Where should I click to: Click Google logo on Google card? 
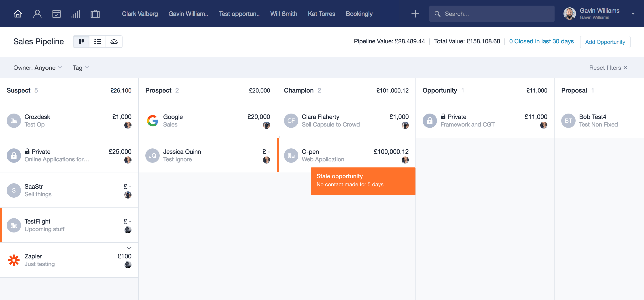click(153, 121)
